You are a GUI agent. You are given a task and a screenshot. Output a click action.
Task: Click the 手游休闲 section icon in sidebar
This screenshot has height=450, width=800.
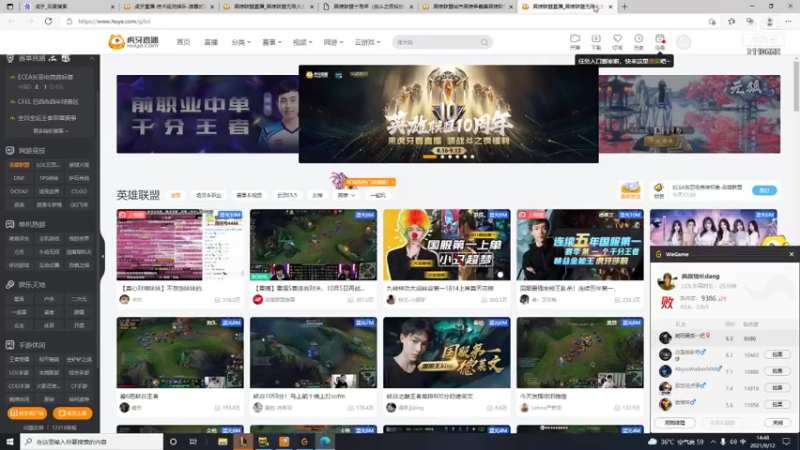click(10, 345)
